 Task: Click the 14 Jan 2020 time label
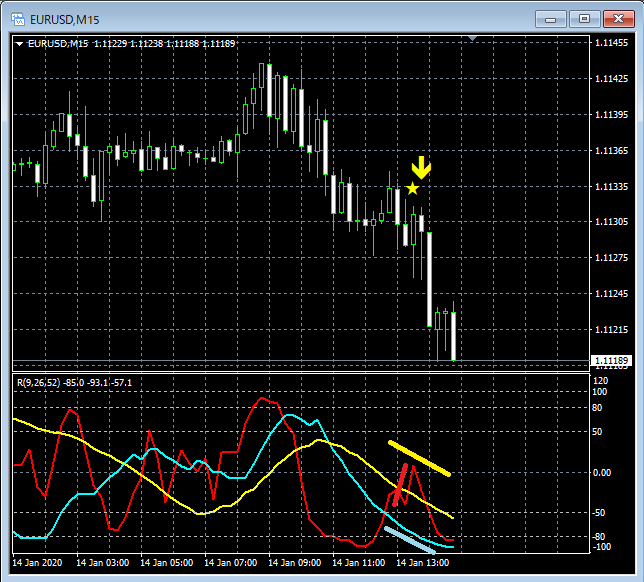(37, 562)
